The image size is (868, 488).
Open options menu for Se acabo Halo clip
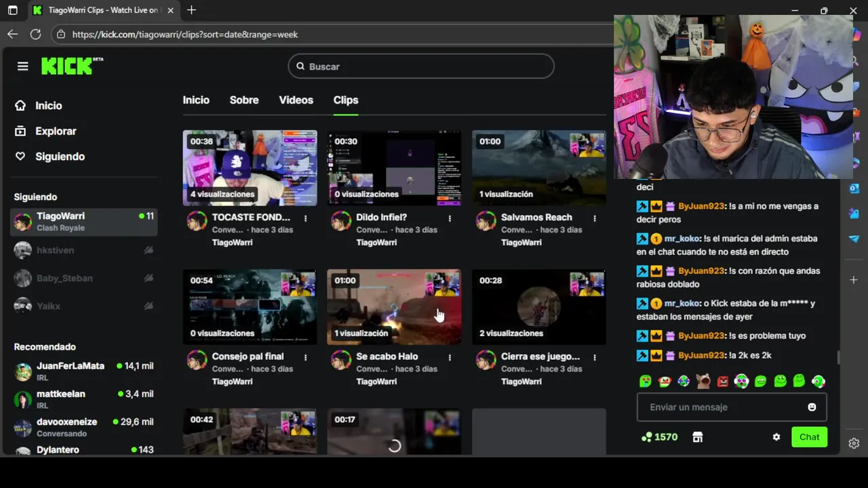click(450, 357)
